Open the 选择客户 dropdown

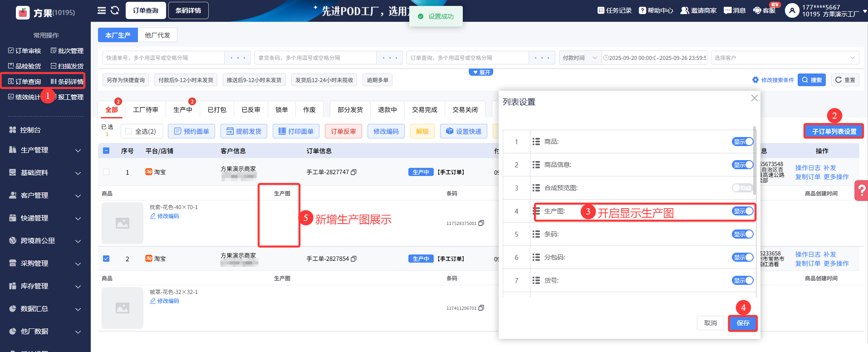[x=785, y=58]
